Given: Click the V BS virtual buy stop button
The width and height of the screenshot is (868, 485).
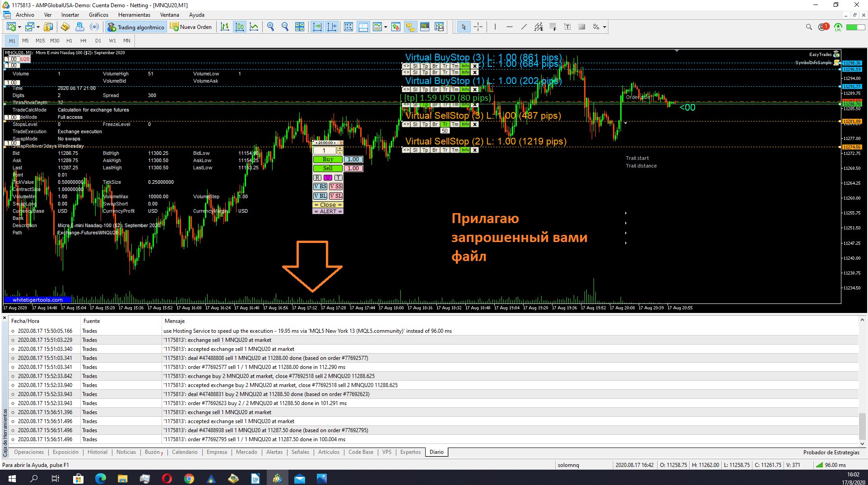Looking at the screenshot, I should click(x=320, y=187).
